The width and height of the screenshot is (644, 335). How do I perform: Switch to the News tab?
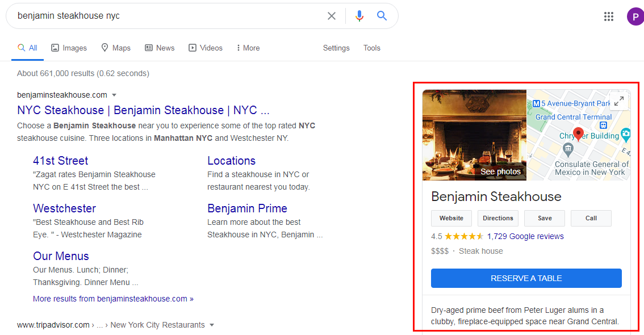pyautogui.click(x=160, y=48)
